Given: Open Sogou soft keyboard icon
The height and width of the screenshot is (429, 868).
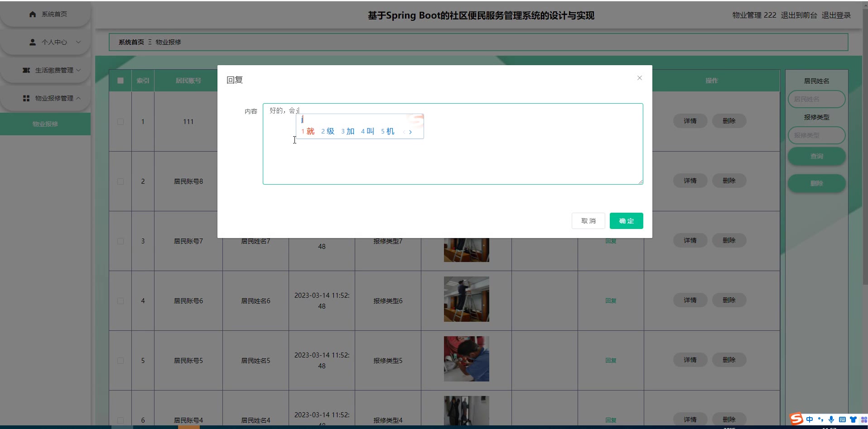Looking at the screenshot, I should [x=842, y=419].
